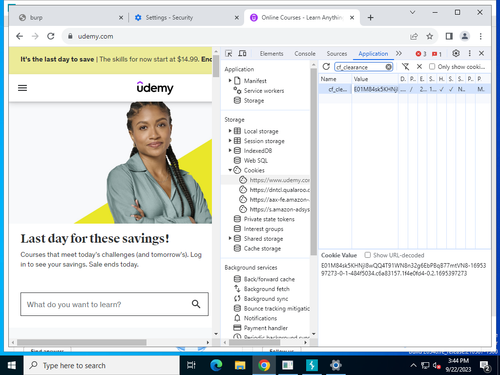Expand IndexedDB tree item

(x=230, y=150)
